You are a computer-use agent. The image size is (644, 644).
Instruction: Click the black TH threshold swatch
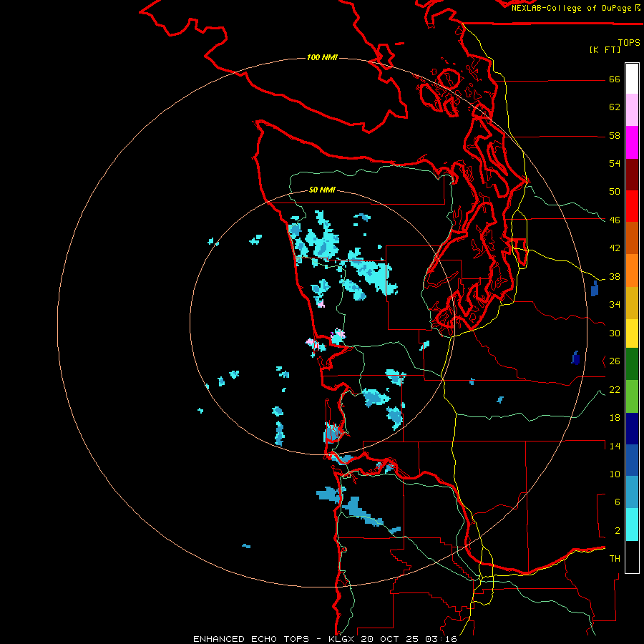(x=632, y=557)
